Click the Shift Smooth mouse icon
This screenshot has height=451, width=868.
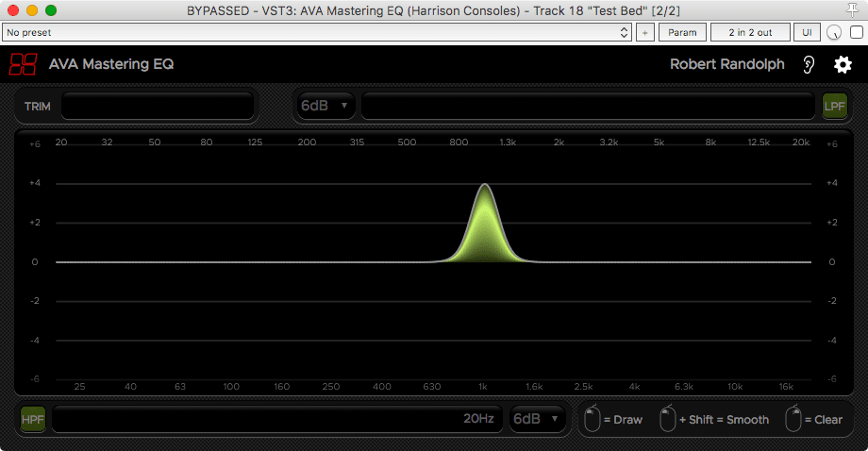(667, 419)
